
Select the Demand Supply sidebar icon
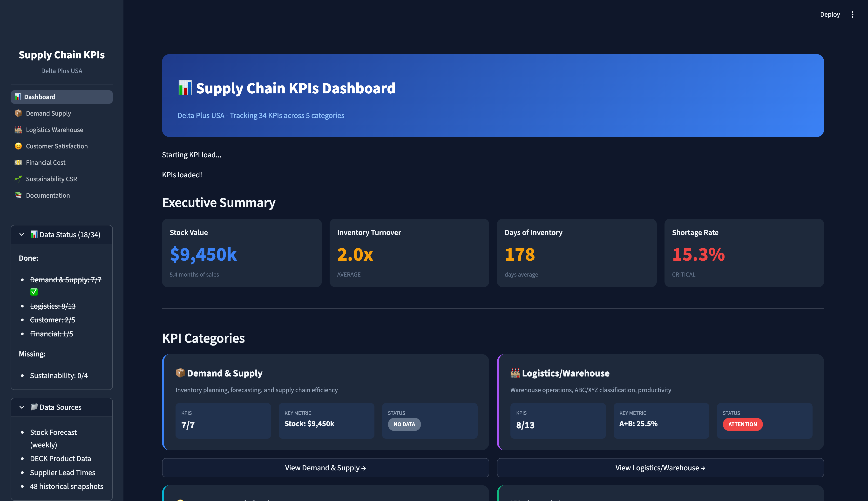click(x=18, y=113)
